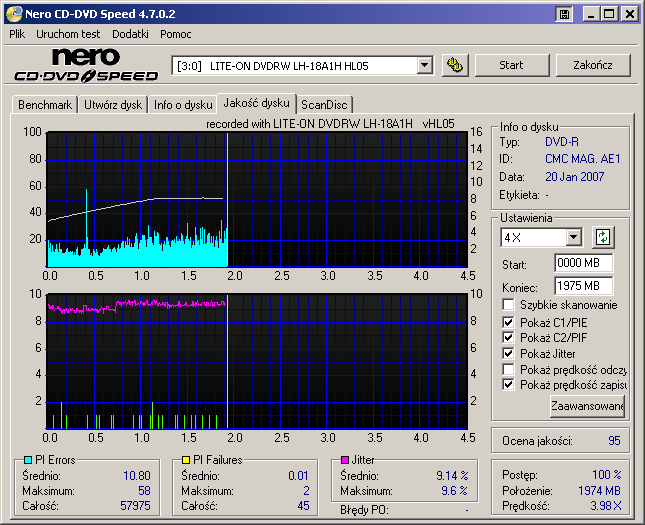This screenshot has width=645, height=525.
Task: Switch to the Info o dysku tab
Action: pyautogui.click(x=183, y=105)
